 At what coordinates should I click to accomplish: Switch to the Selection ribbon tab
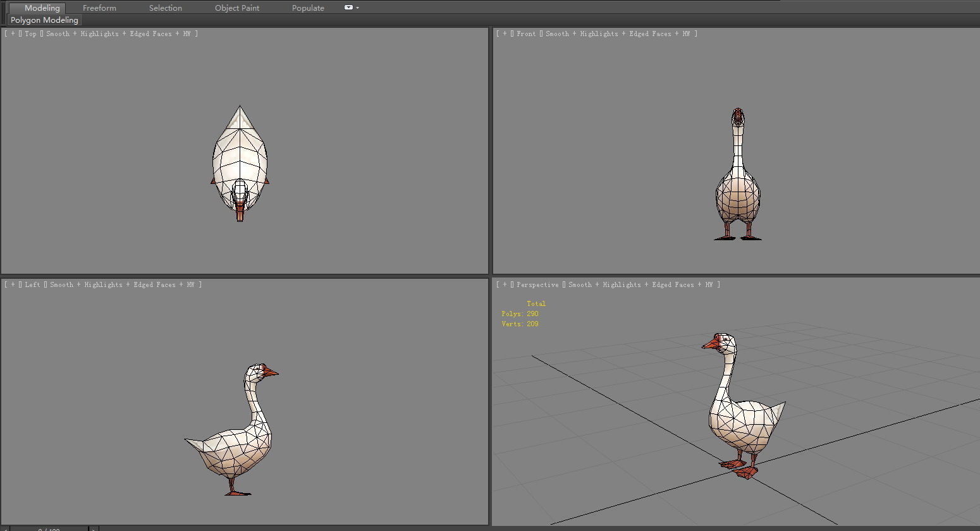(x=165, y=8)
